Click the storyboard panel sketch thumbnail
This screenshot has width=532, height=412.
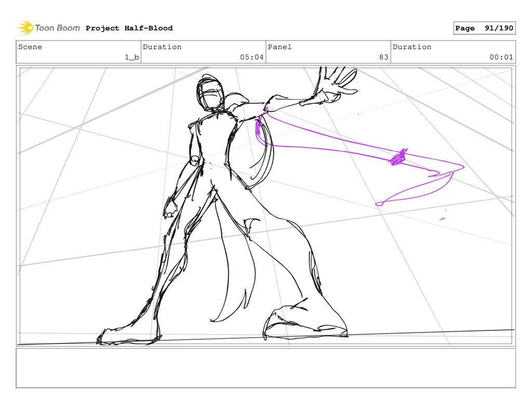click(265, 206)
